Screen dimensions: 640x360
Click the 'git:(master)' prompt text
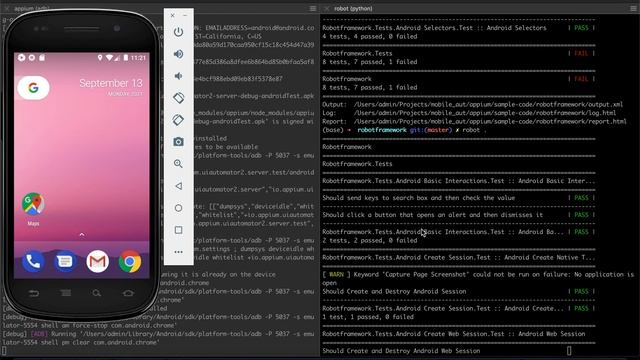[x=431, y=130]
